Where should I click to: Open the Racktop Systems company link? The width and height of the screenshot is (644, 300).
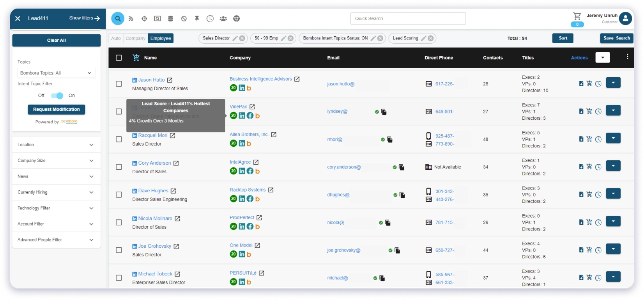[x=248, y=190]
